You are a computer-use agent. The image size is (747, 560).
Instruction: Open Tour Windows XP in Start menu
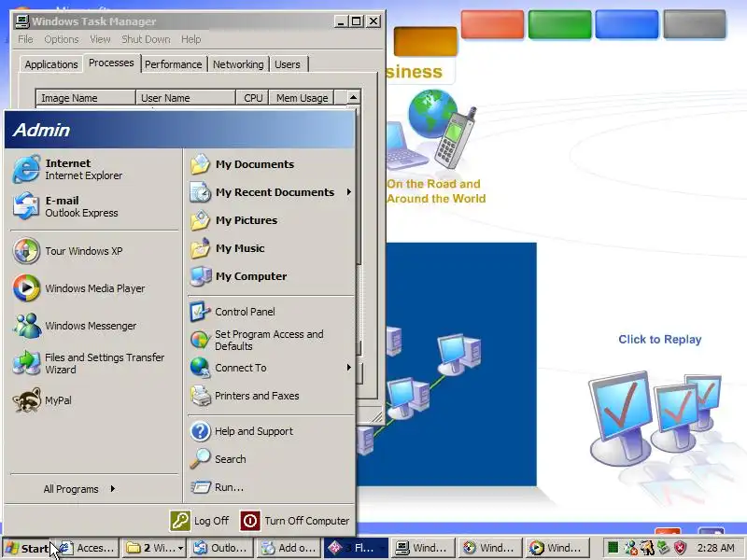coord(94,251)
